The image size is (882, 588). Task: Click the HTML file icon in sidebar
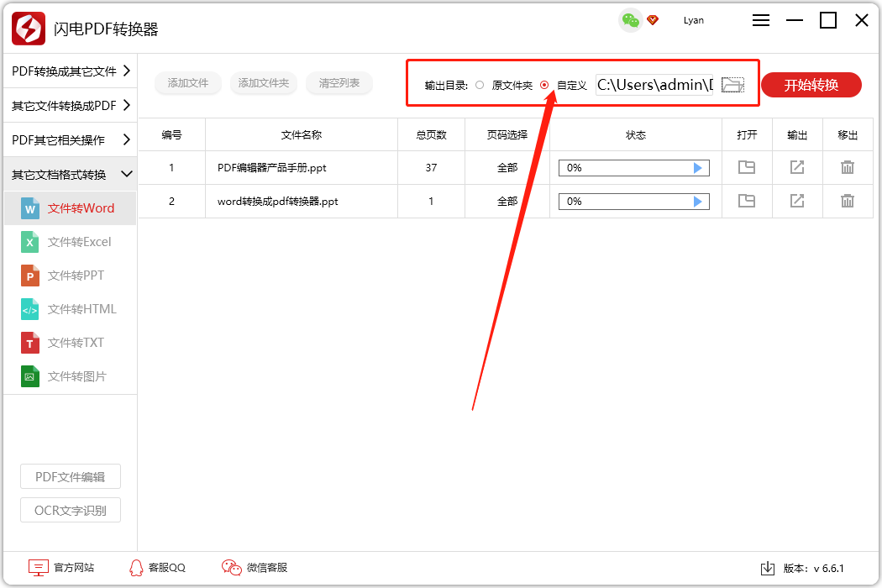point(29,309)
